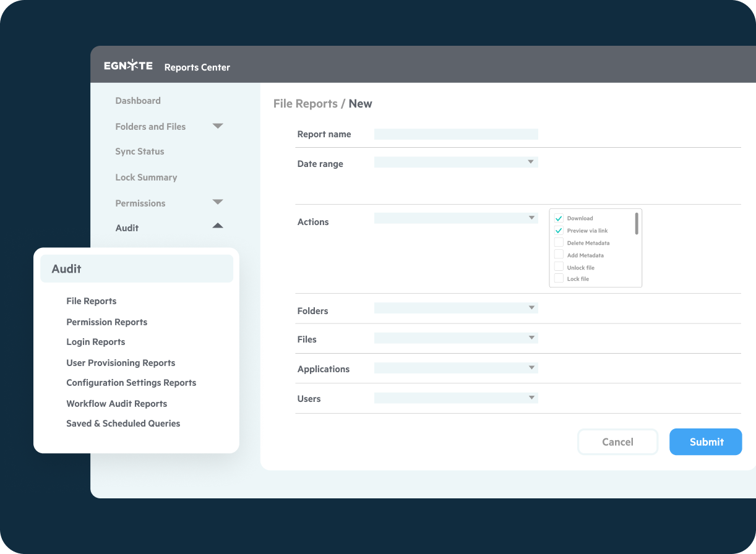The width and height of the screenshot is (756, 554).
Task: Check the Delete Metadata checkbox
Action: click(559, 242)
